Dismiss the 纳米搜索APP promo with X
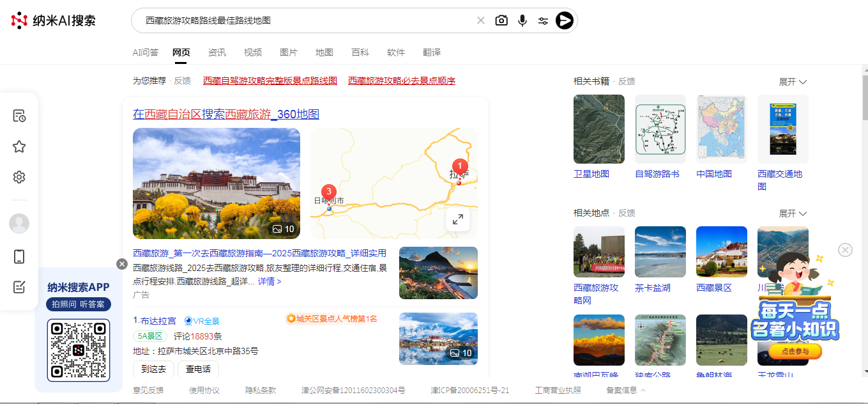The width and height of the screenshot is (868, 404). point(122,264)
